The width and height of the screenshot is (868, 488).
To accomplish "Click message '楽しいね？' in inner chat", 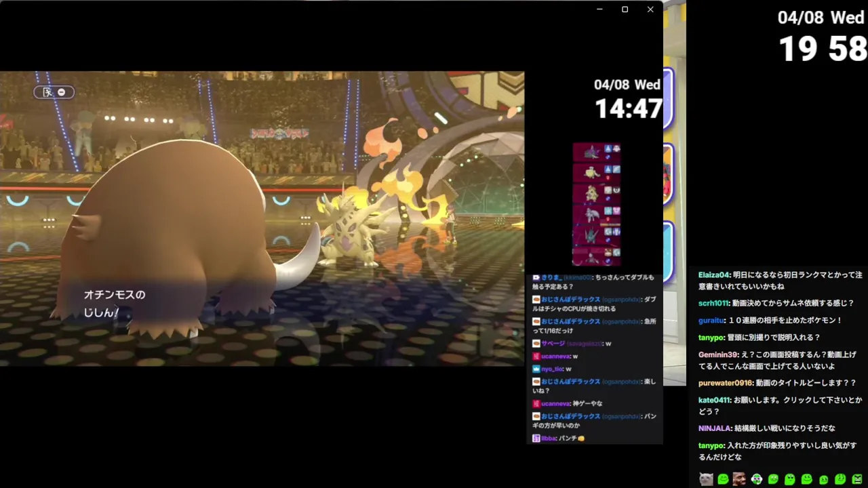I will click(594, 386).
